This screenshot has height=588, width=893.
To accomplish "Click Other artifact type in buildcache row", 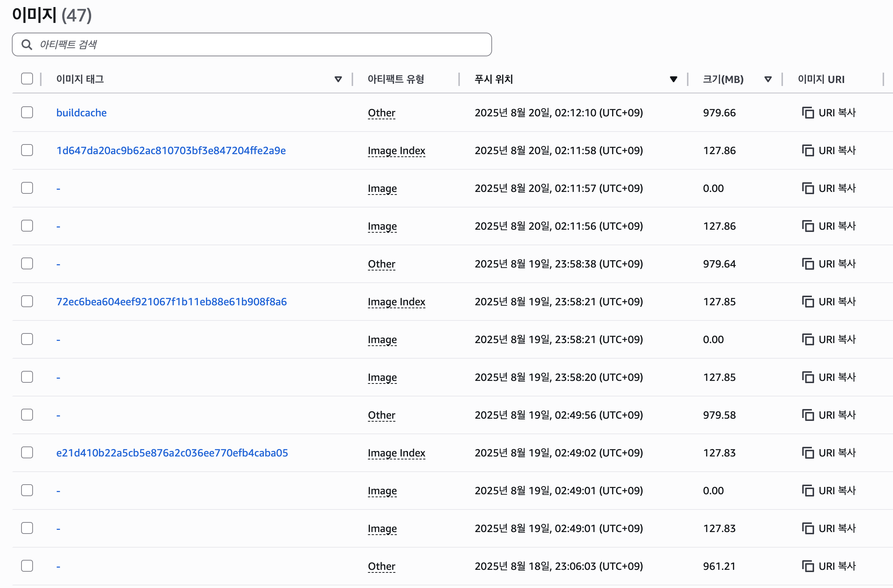I will click(x=381, y=113).
